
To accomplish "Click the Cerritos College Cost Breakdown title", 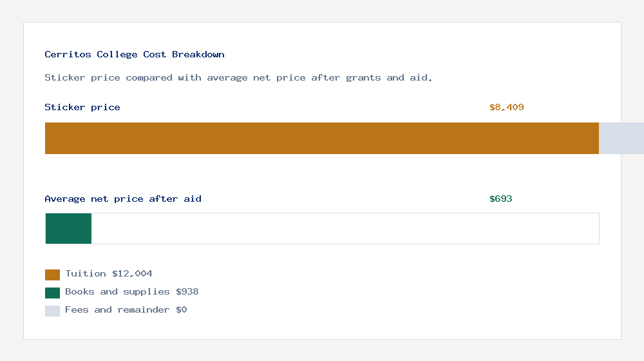I will pos(135,54).
